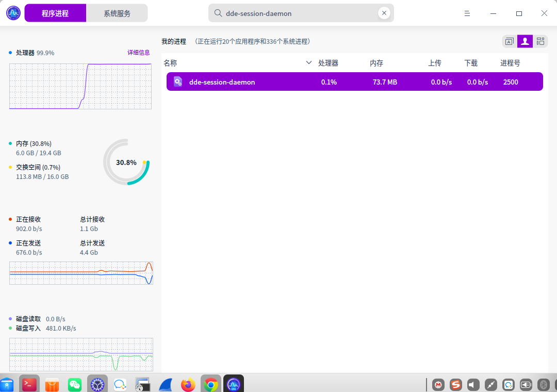This screenshot has height=392, width=557.
Task: Click the red M tray icon
Action: pyautogui.click(x=438, y=385)
